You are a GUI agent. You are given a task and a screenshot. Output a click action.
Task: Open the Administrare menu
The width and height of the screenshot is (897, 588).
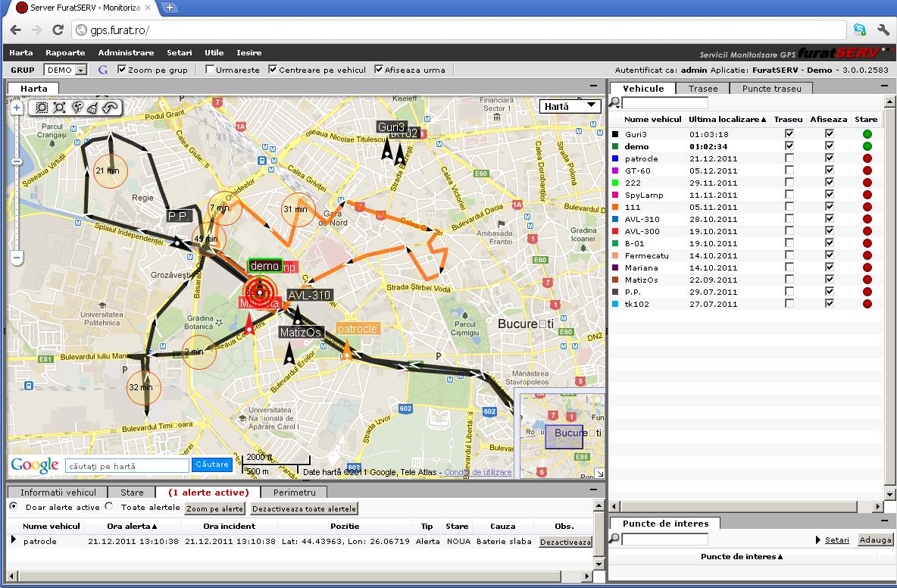tap(126, 52)
